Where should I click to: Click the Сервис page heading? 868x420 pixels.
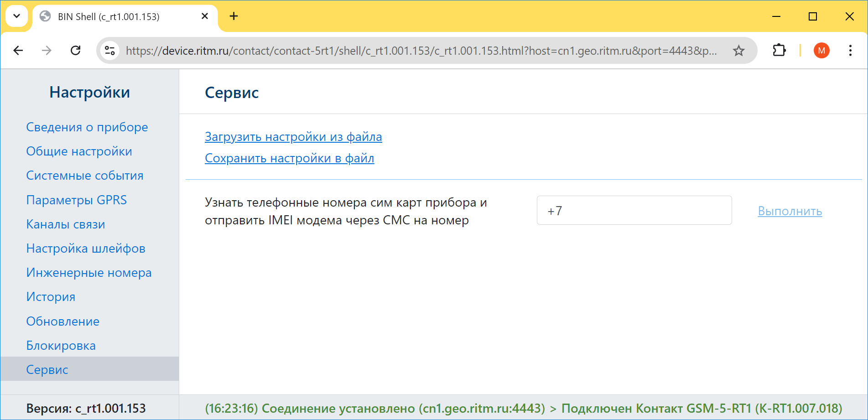pos(232,93)
